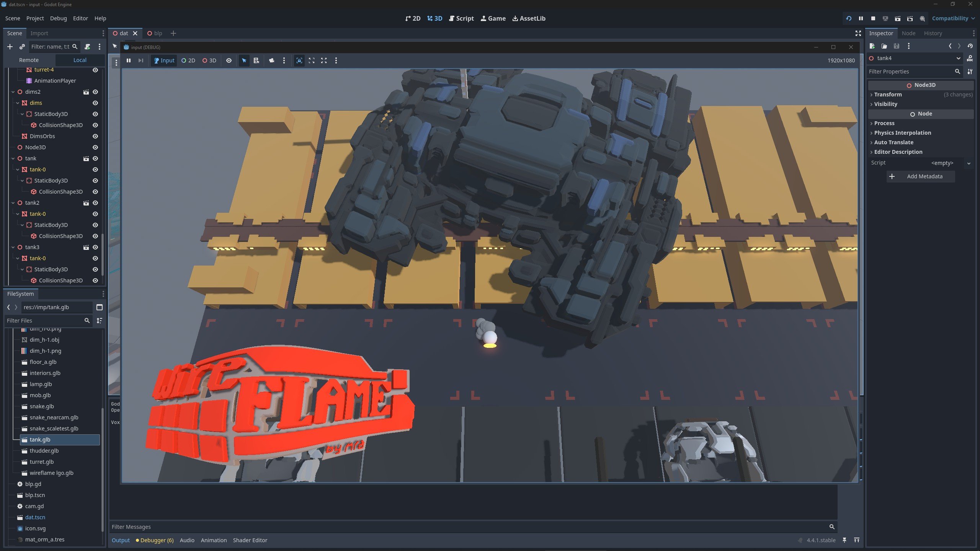Open the Script empty dropdown arrow

[x=969, y=163]
